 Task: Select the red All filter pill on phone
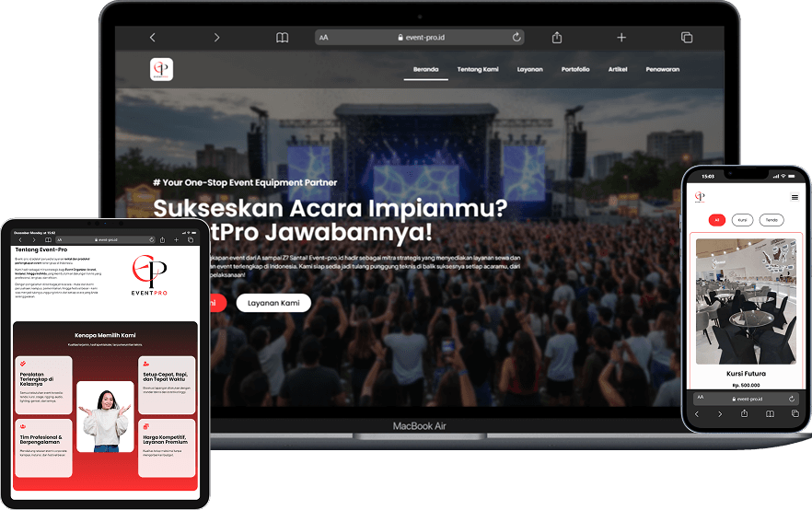[715, 220]
